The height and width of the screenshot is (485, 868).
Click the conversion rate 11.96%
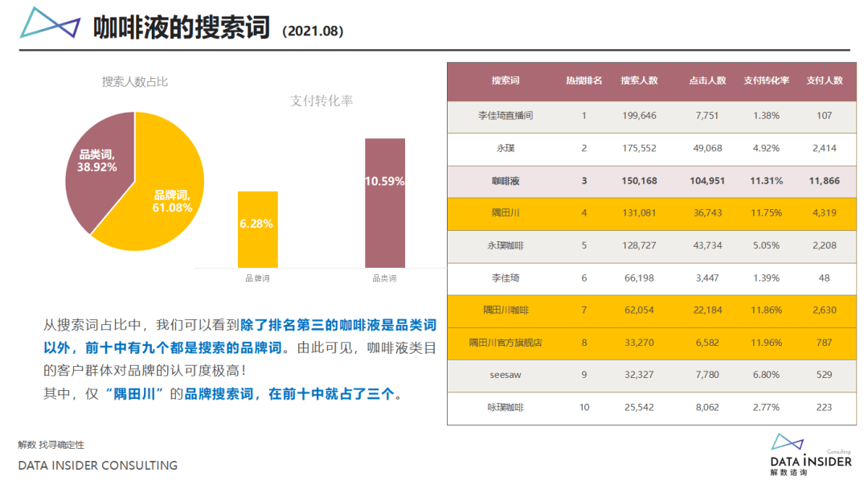[x=766, y=343]
